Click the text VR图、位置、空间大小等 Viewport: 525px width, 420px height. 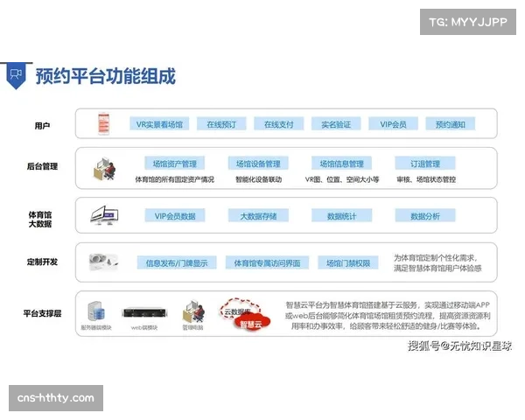tap(342, 179)
